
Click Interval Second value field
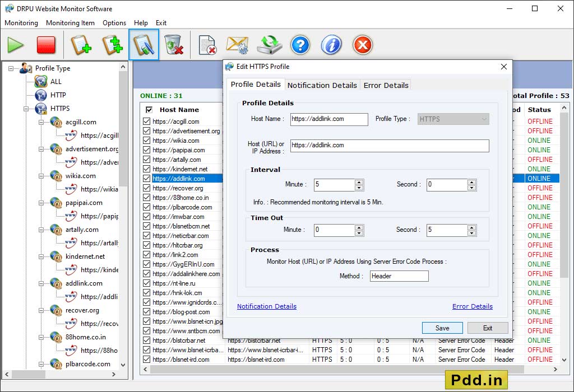(x=447, y=185)
